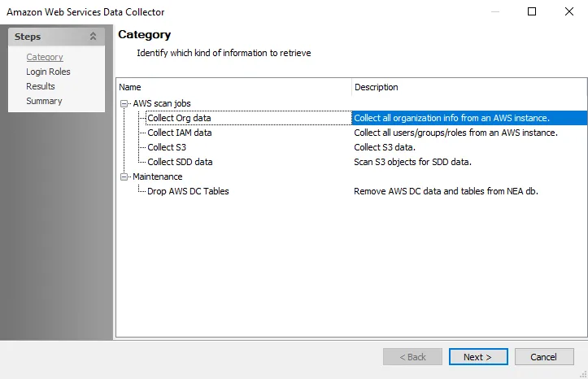The width and height of the screenshot is (588, 379).
Task: Go to Login Roles step
Action: point(48,72)
